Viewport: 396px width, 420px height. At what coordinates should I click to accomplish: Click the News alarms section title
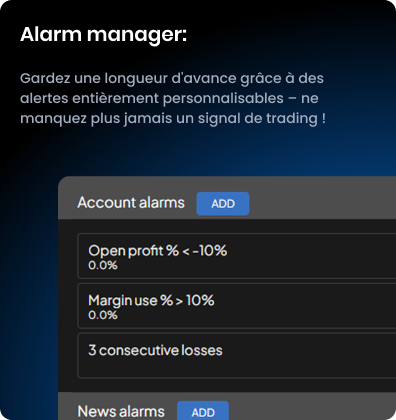121,411
